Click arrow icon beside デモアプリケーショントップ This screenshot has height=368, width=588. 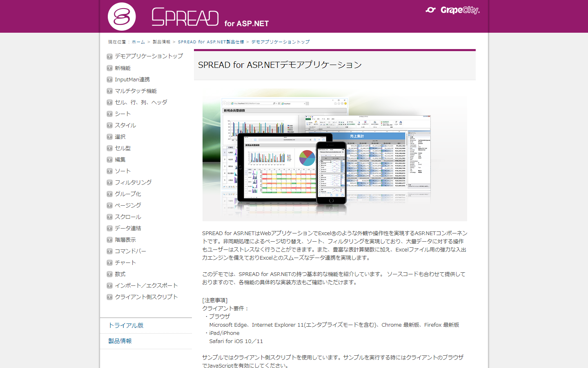(x=109, y=56)
